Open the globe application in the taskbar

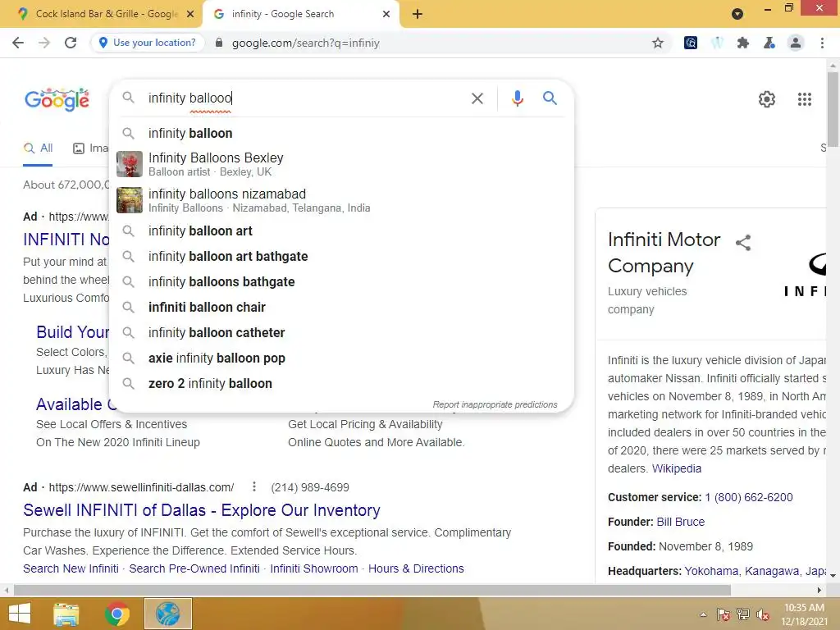pyautogui.click(x=167, y=614)
